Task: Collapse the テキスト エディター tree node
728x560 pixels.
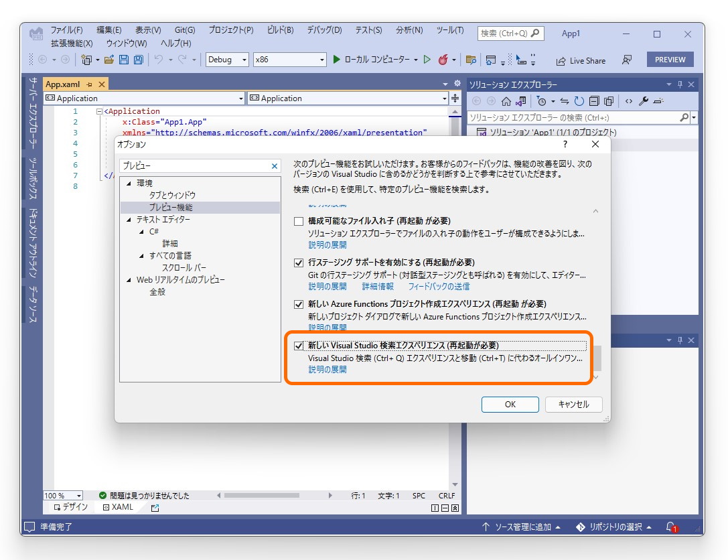Action: 129,220
